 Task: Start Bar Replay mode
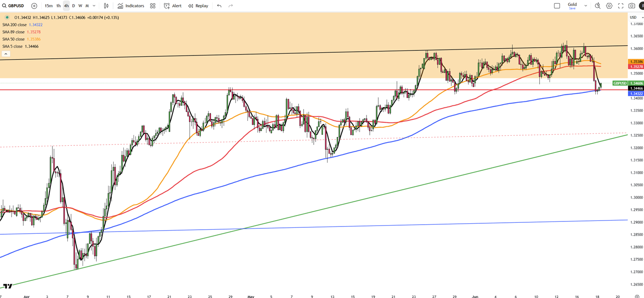198,6
